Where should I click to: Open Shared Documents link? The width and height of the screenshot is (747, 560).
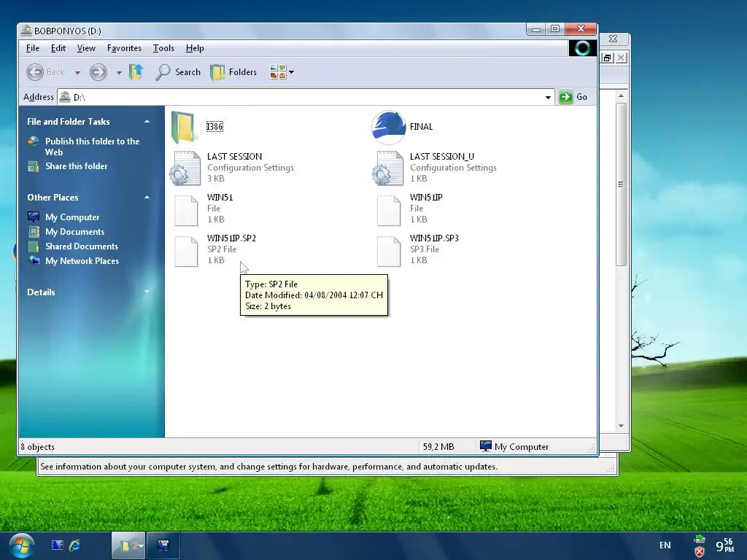[82, 246]
